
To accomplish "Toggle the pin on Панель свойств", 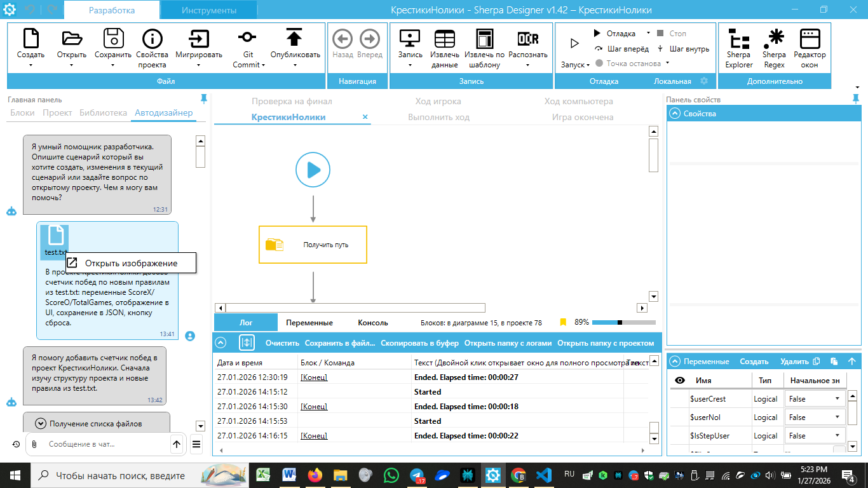I will [x=855, y=98].
